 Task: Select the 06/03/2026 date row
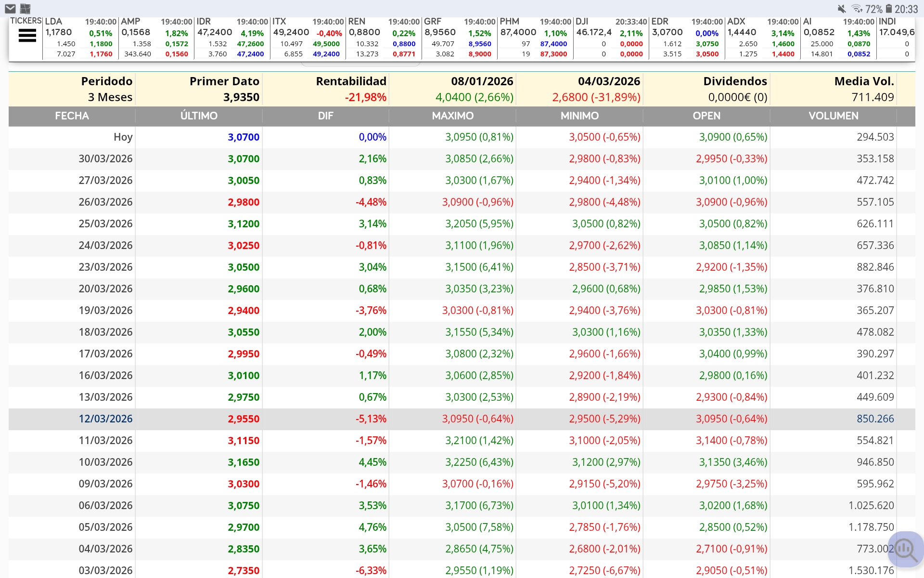point(462,506)
